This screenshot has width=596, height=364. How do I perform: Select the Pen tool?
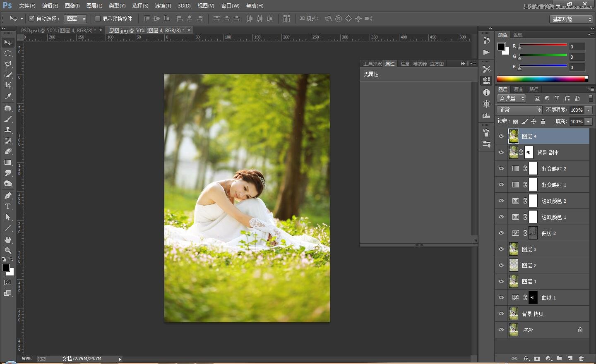click(x=8, y=196)
